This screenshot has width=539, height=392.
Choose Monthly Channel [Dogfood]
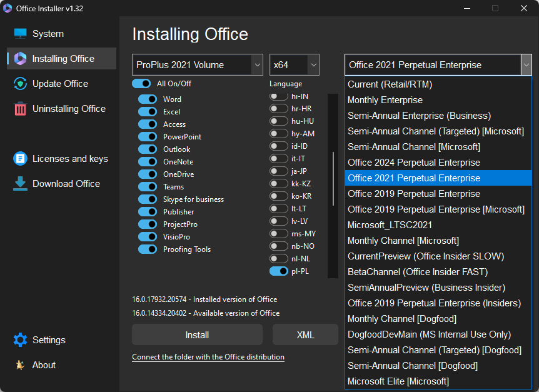[438, 319]
